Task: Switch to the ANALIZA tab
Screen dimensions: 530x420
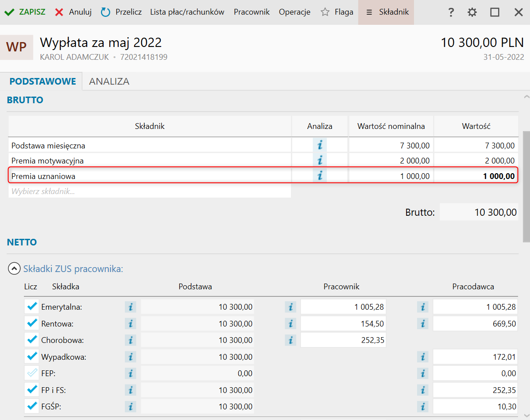Action: [x=109, y=82]
